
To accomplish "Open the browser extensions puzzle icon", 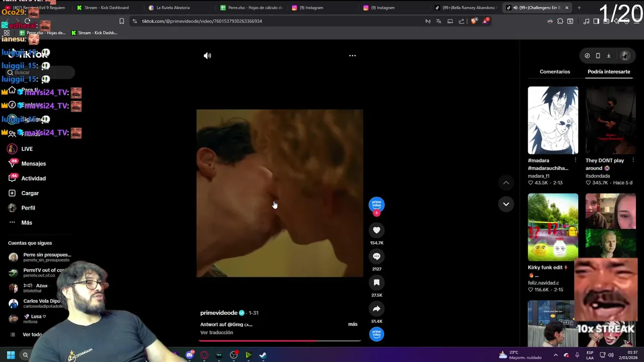I will pyautogui.click(x=560, y=21).
